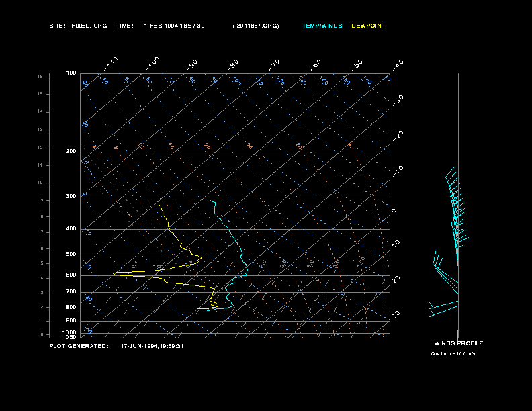Click the file name "(I2011837.CRG)"
This screenshot has height=411, width=532.
click(256, 26)
